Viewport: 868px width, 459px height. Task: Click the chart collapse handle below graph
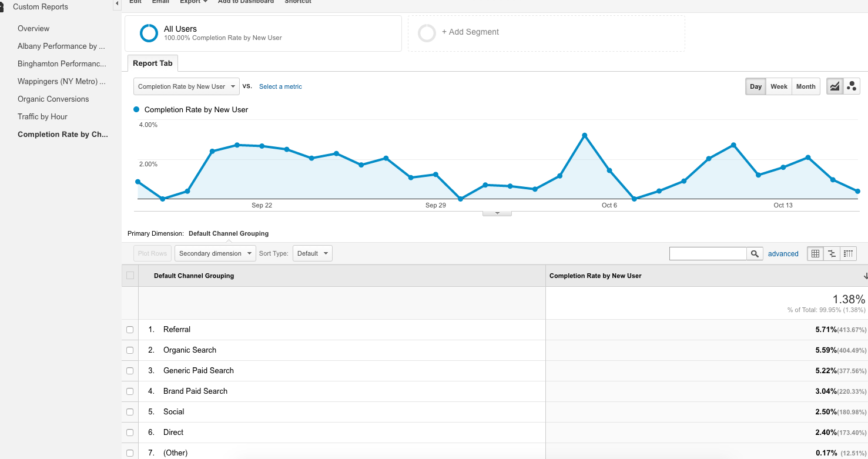pos(497,213)
